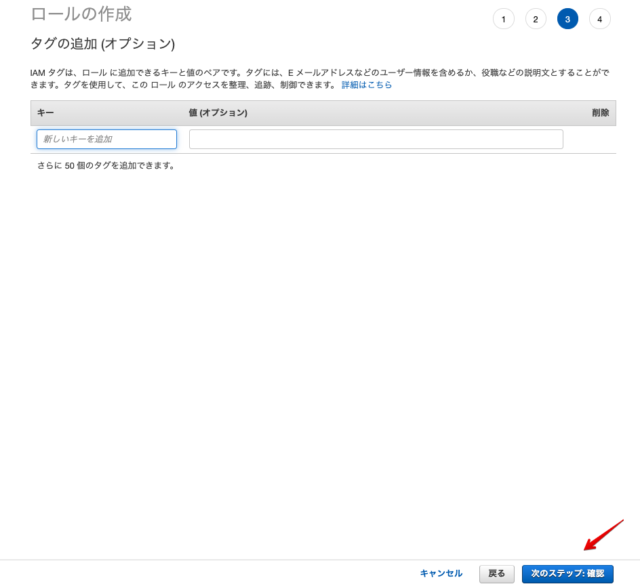Click 次のステップ: 確認 button

click(567, 574)
